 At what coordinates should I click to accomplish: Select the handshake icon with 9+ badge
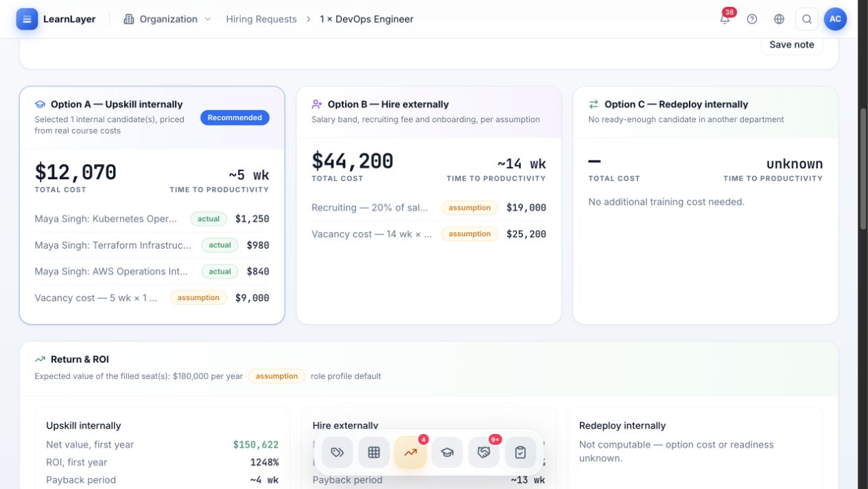[484, 453]
